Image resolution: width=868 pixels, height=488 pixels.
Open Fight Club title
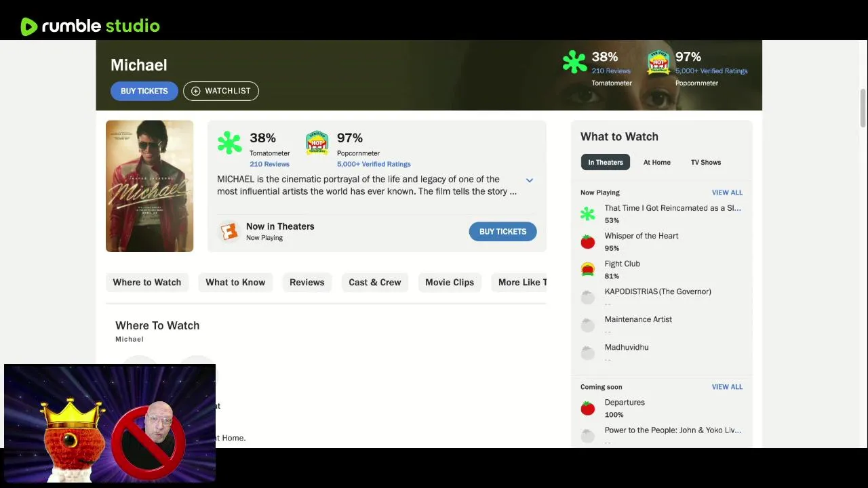[x=623, y=264]
